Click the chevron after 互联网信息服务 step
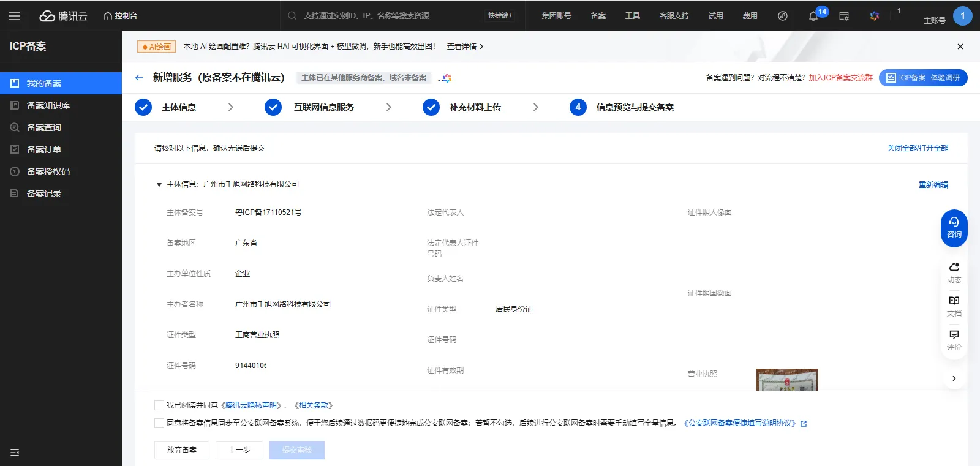This screenshot has width=980, height=466. click(x=388, y=107)
